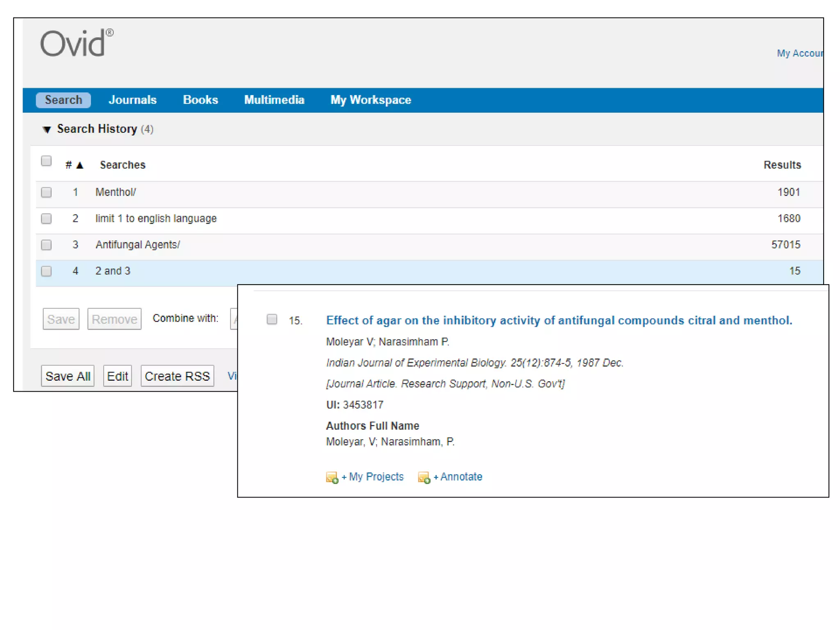This screenshot has height=630, width=840.
Task: Click the Ovid logo
Action: [x=76, y=43]
